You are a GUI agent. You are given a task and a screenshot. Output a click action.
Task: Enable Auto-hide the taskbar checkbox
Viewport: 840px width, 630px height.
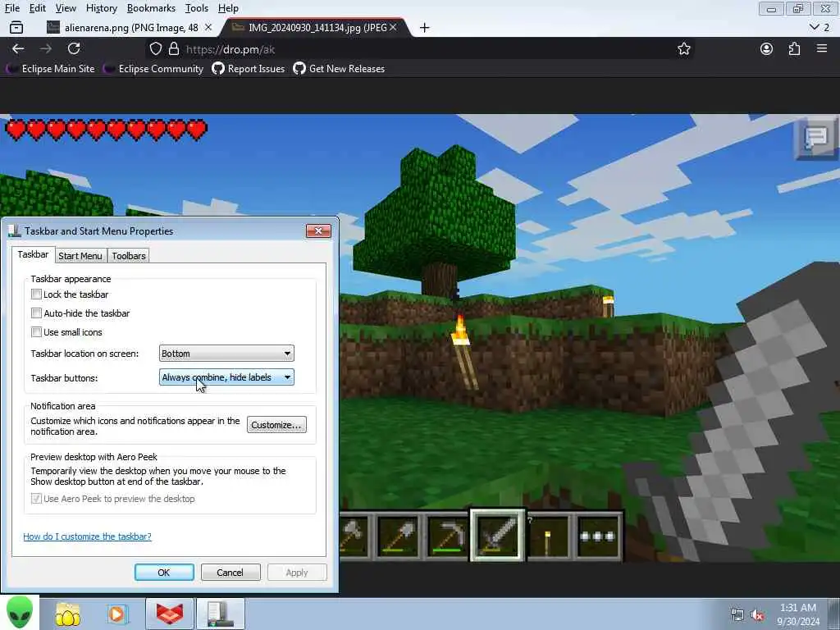36,313
